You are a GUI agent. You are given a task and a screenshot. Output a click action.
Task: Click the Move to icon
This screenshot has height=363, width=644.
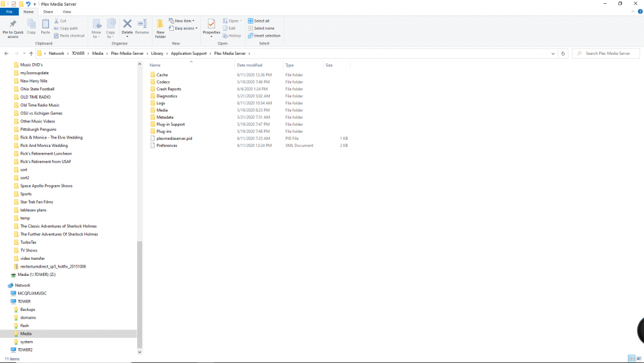(x=97, y=25)
